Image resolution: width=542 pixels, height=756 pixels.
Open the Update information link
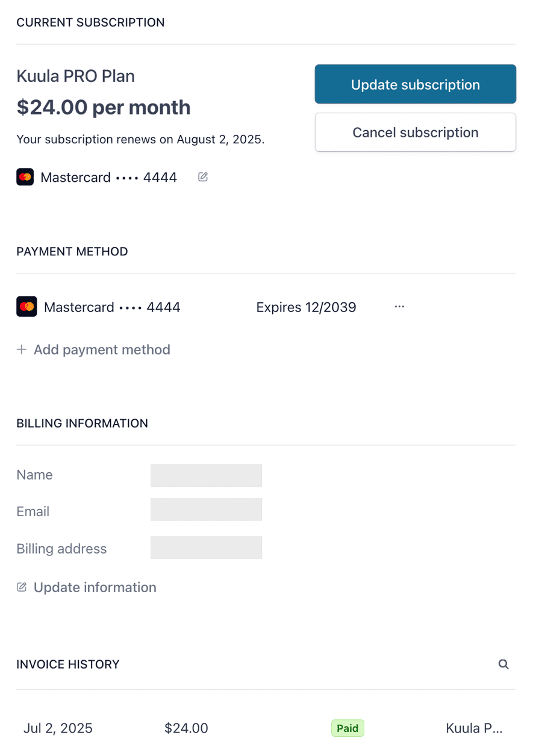[87, 587]
